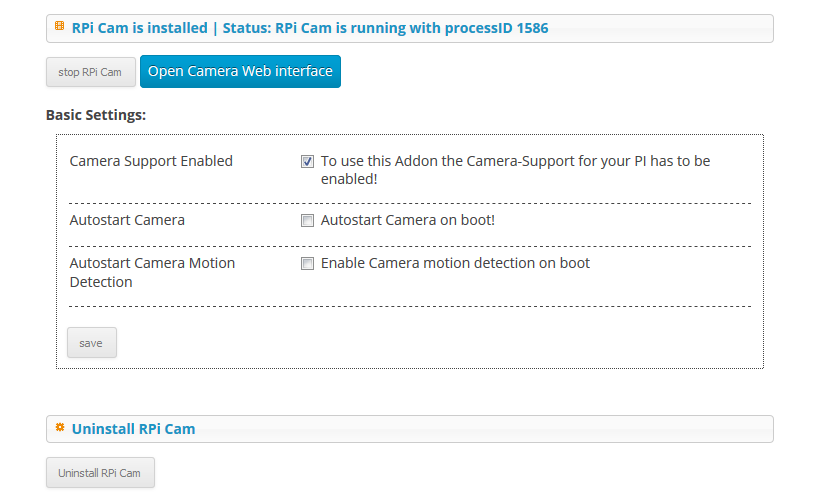The image size is (818, 500).
Task: Click 'Enable Camera motion detection on boot' text
Action: (x=455, y=263)
